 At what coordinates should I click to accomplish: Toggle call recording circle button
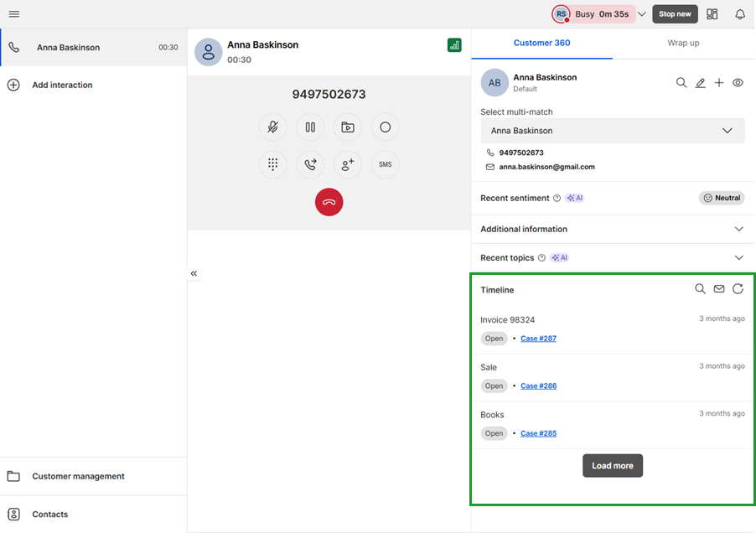tap(385, 127)
